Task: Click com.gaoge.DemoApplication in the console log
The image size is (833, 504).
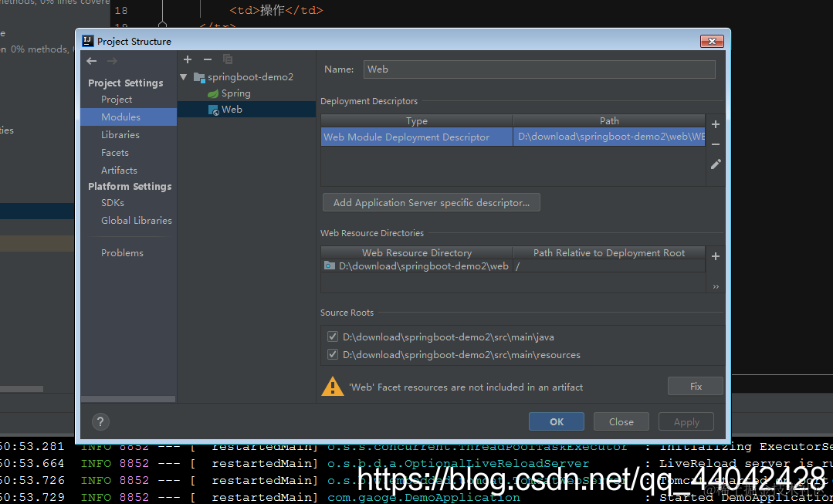Action: (423, 498)
